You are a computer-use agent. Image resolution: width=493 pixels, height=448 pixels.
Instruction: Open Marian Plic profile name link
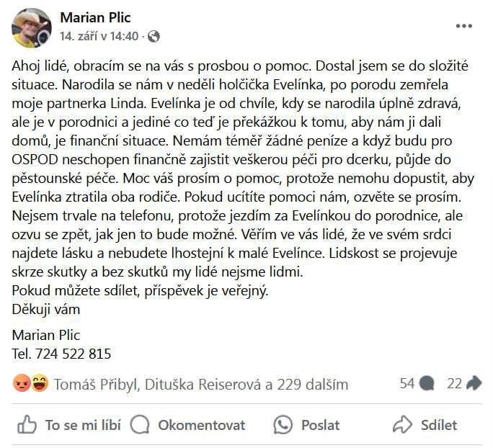(x=95, y=17)
